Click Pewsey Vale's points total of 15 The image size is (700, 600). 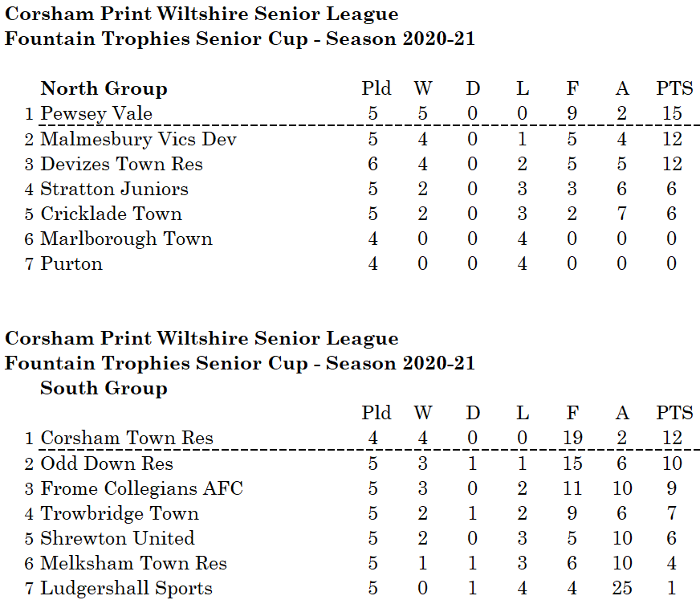(x=672, y=114)
